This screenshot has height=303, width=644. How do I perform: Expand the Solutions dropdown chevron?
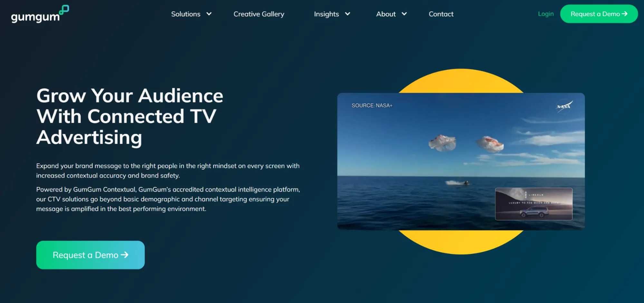point(209,14)
